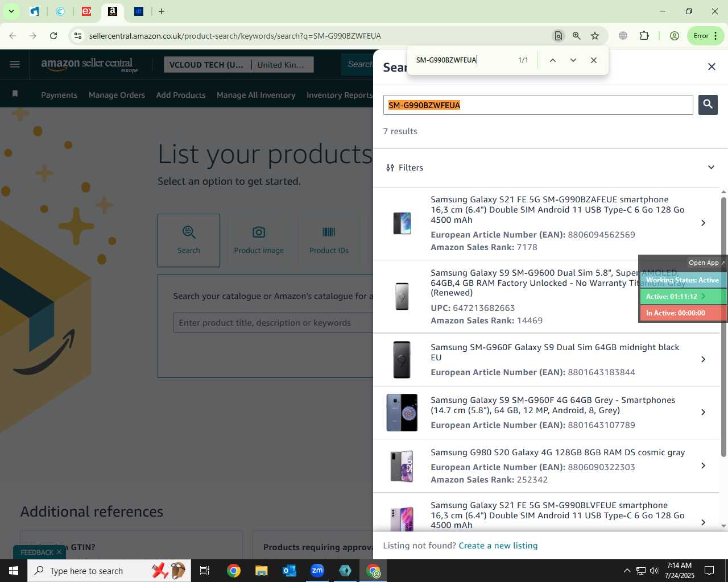The height and width of the screenshot is (582, 728).
Task: Click the bookmark flag icon in nav bar
Action: coord(15,94)
